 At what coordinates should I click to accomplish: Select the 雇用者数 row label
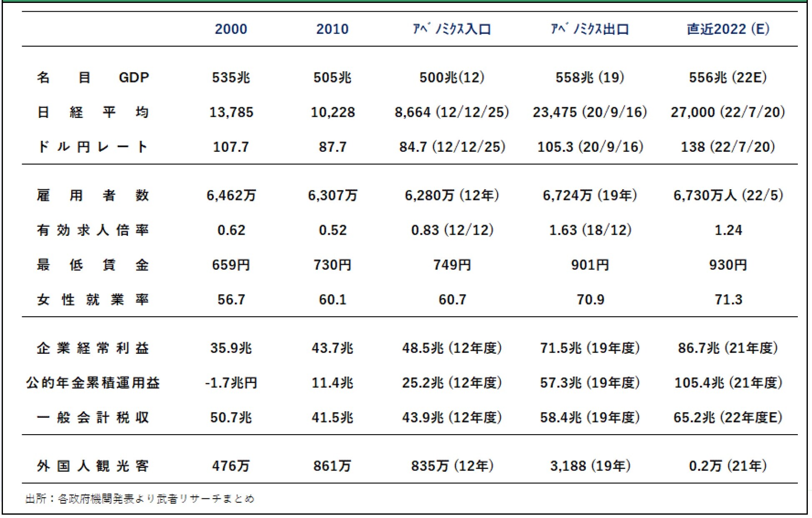[x=92, y=195]
